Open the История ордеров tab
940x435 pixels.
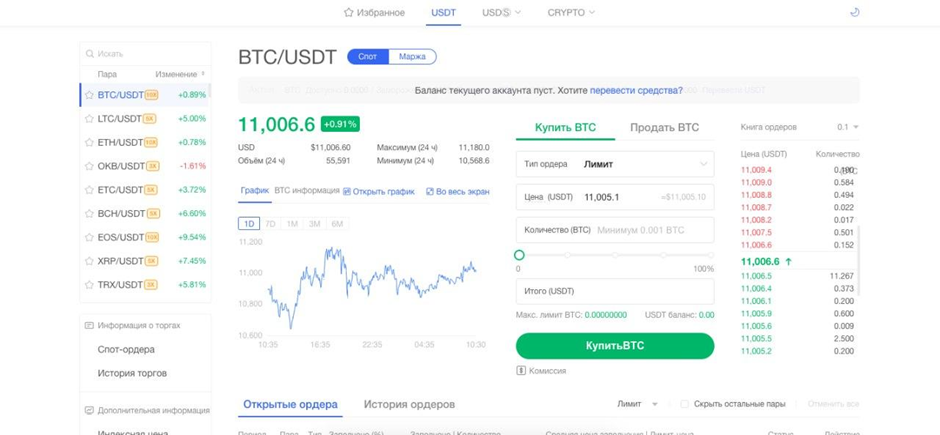tap(409, 404)
